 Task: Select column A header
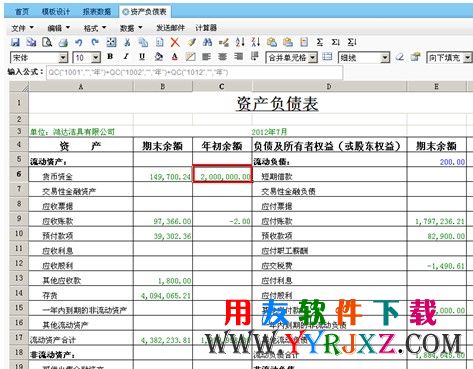(x=81, y=87)
